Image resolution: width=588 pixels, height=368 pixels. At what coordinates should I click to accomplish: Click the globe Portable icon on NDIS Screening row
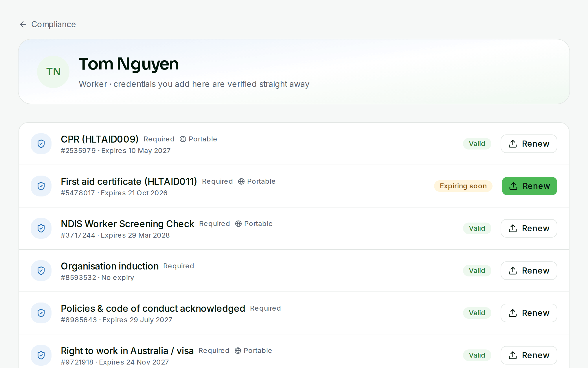238,224
